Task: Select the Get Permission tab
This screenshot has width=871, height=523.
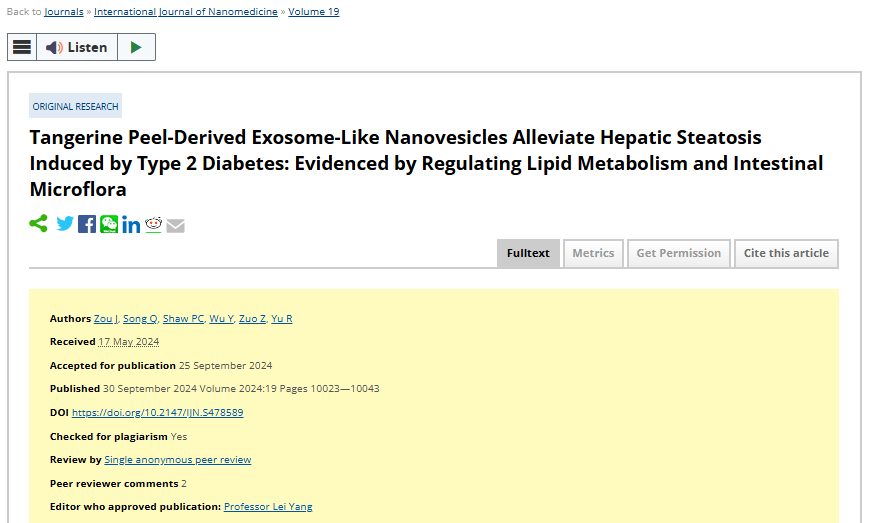Action: 678,253
